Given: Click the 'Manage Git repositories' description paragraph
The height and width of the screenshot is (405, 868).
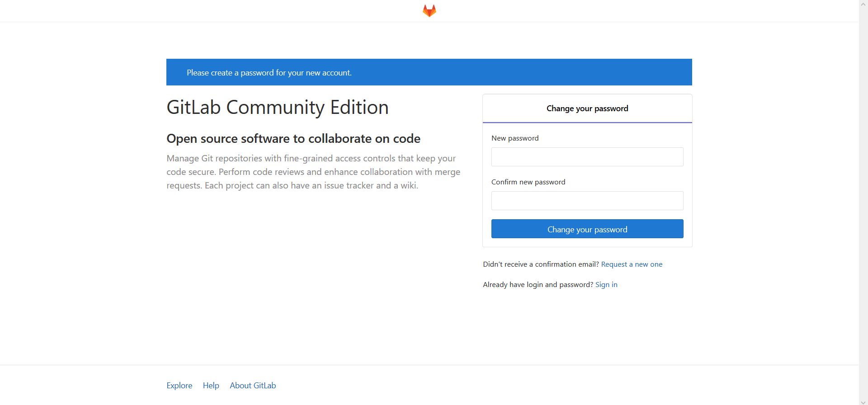Looking at the screenshot, I should pyautogui.click(x=313, y=172).
